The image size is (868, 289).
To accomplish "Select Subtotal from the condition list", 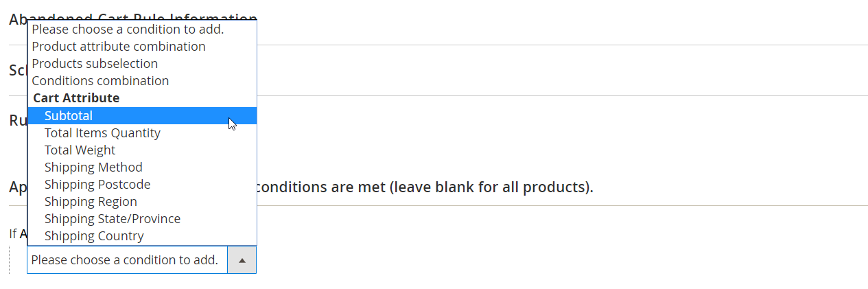I will 69,116.
